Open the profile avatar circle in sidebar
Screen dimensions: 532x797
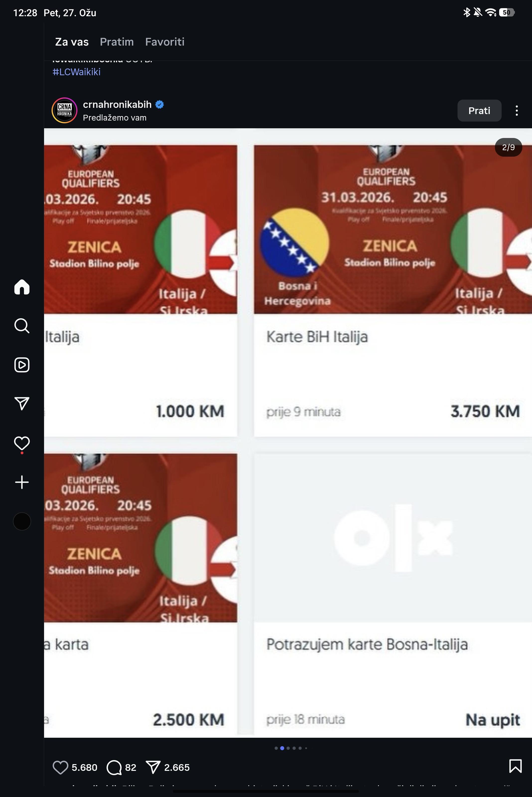(22, 521)
